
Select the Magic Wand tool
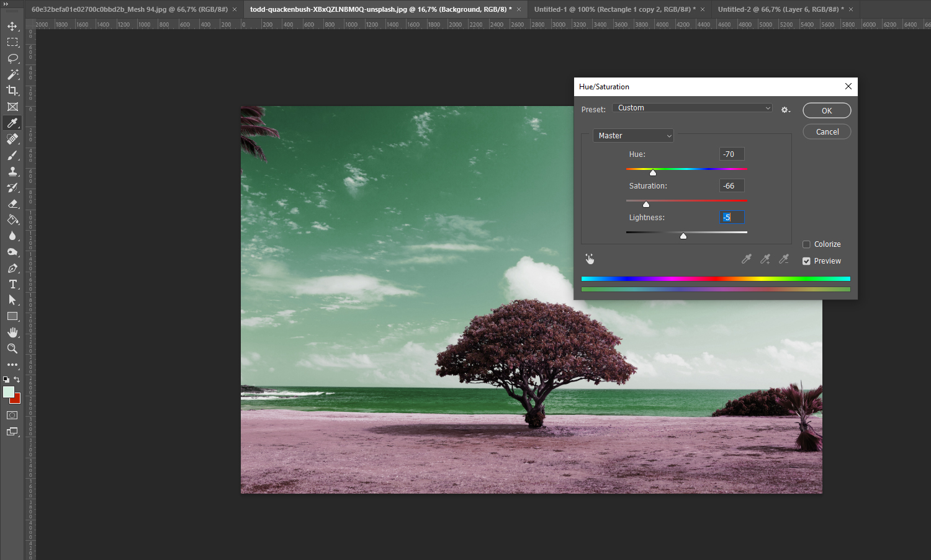[x=12, y=74]
